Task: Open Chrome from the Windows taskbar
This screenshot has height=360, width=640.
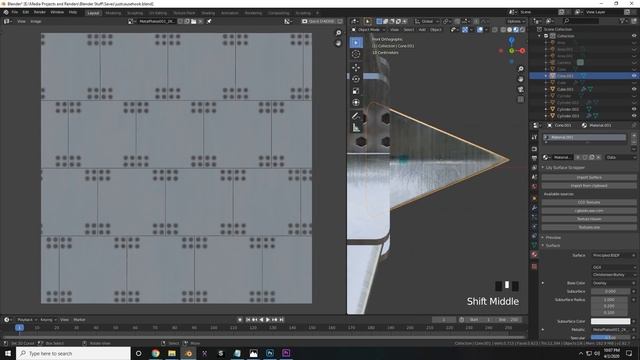Action: click(156, 353)
